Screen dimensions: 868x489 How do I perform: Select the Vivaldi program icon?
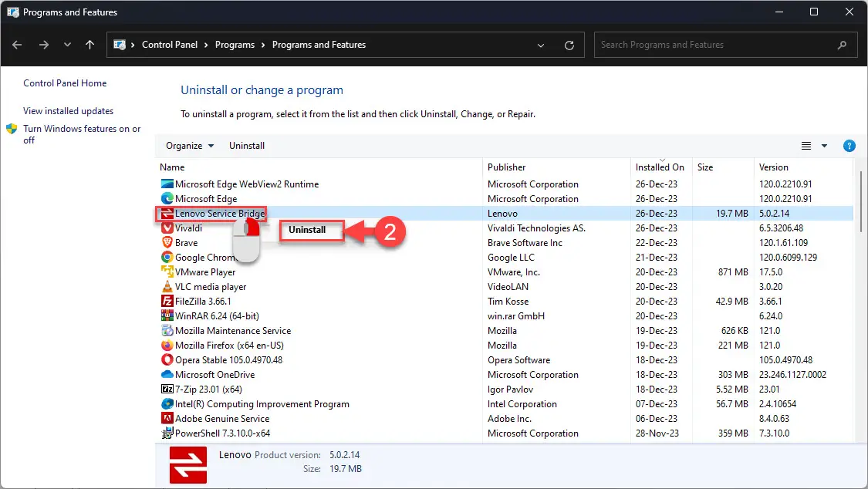point(167,228)
